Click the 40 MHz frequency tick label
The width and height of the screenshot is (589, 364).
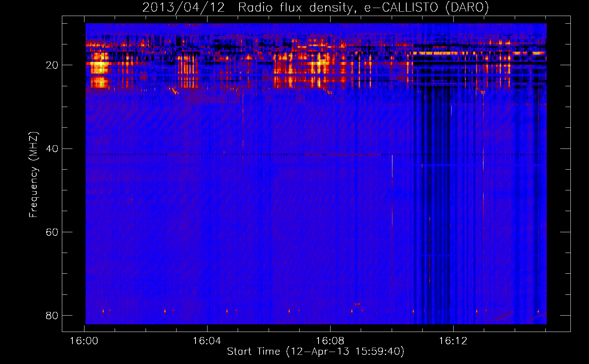52,149
